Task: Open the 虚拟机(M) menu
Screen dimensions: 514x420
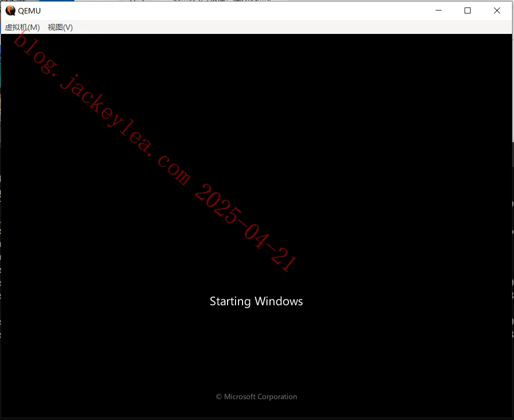Action: (x=22, y=27)
